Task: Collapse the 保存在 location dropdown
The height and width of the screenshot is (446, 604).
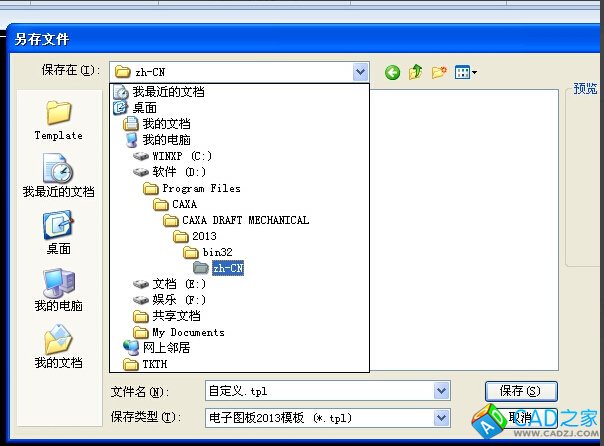Action: [x=360, y=72]
